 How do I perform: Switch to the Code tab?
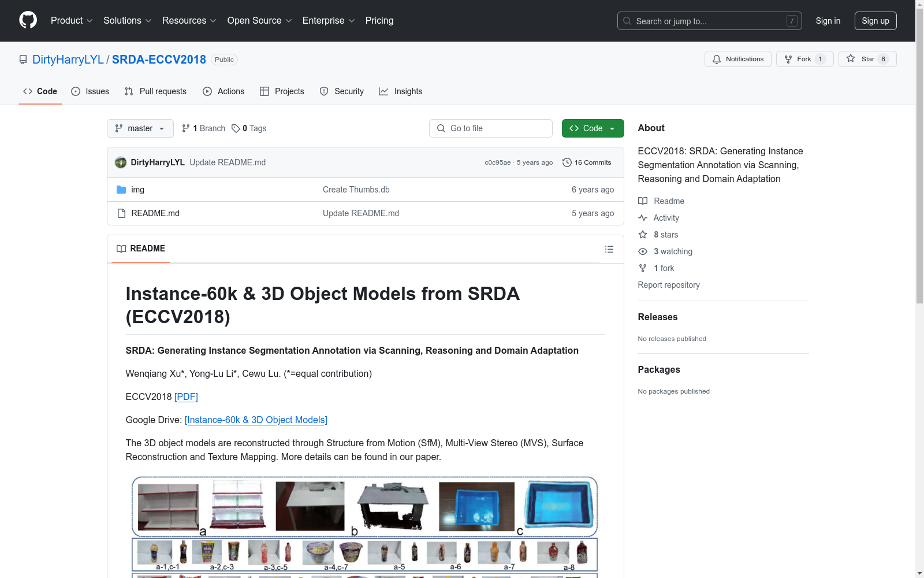point(40,91)
